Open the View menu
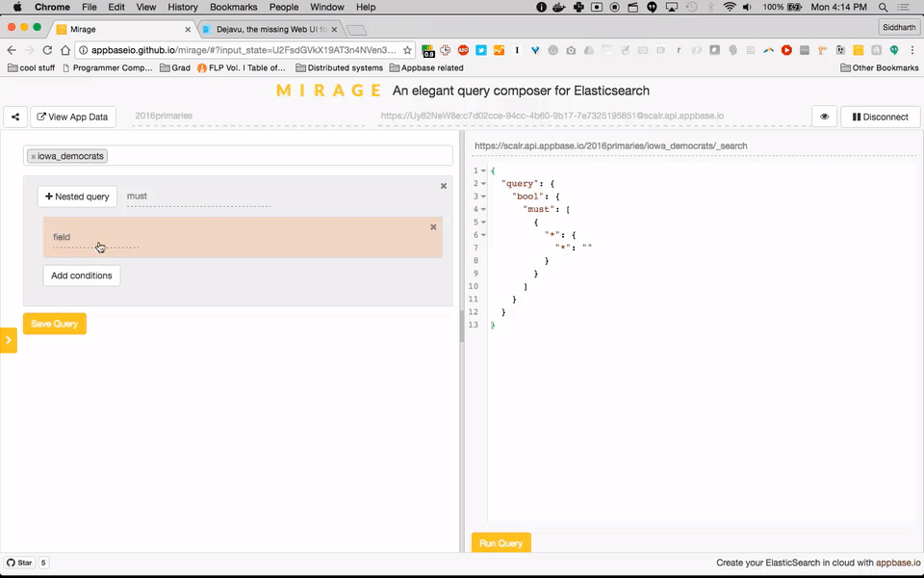The width and height of the screenshot is (924, 578). 146,7
